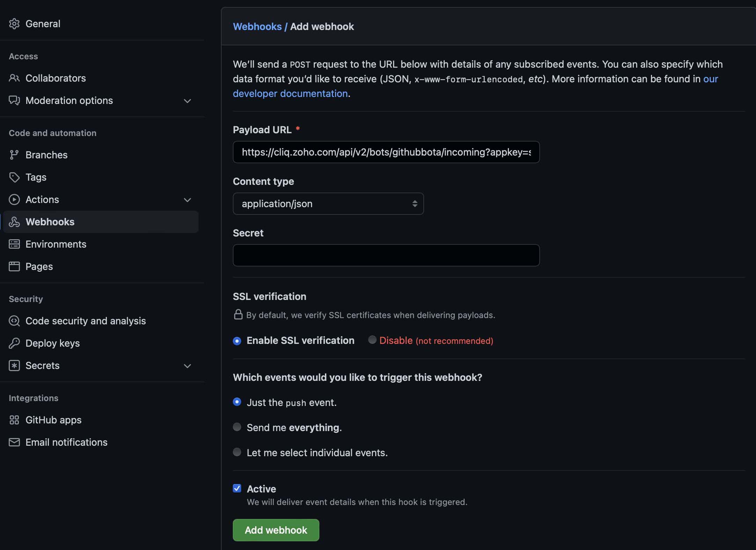Open the Webhooks section icon

point(14,222)
